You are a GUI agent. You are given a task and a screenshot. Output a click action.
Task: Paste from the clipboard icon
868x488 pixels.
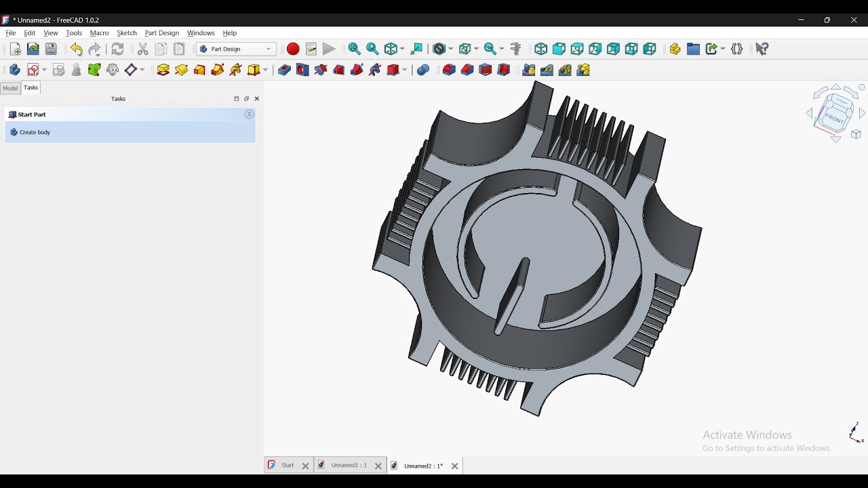tap(179, 49)
